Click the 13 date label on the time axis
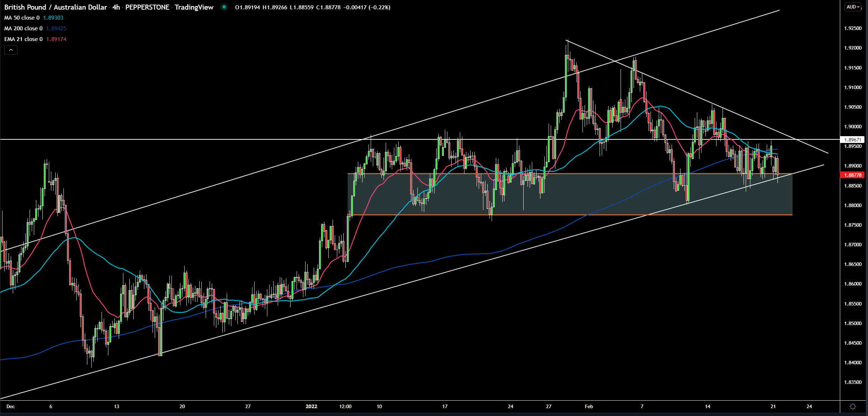Image resolution: width=868 pixels, height=416 pixels. click(x=117, y=406)
